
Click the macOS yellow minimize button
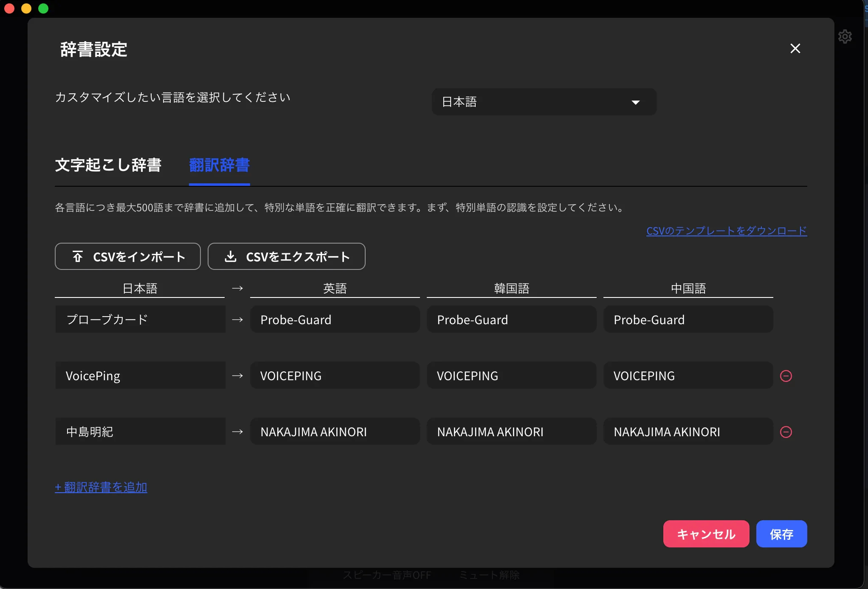pyautogui.click(x=26, y=8)
